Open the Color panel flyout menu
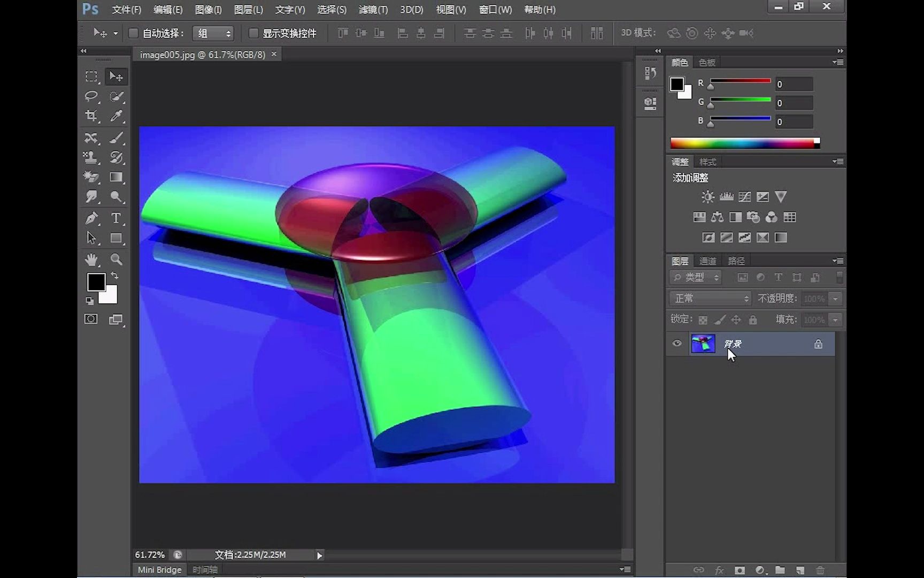Image resolution: width=924 pixels, height=578 pixels. [x=838, y=62]
